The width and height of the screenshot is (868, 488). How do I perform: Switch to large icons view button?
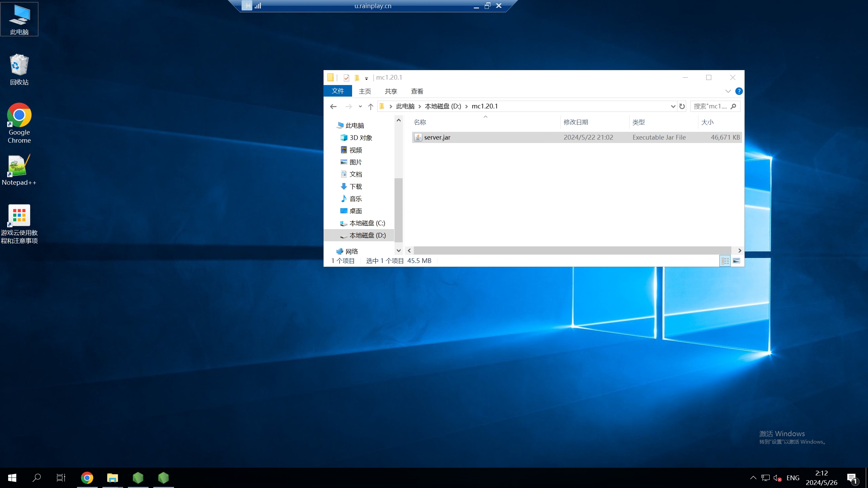(x=736, y=261)
